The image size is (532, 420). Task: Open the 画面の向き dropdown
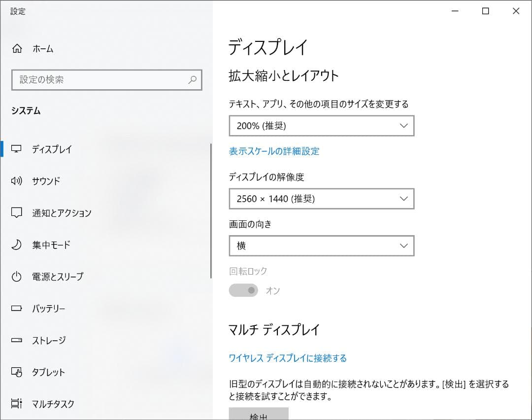click(321, 245)
